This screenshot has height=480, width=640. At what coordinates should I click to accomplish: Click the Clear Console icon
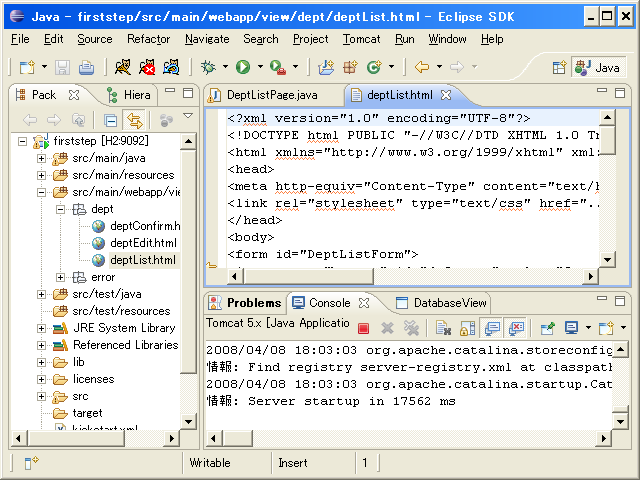pyautogui.click(x=441, y=327)
